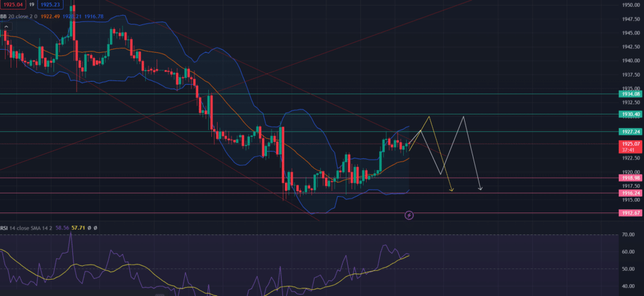Click the 1937.50 price axis label

(631, 75)
